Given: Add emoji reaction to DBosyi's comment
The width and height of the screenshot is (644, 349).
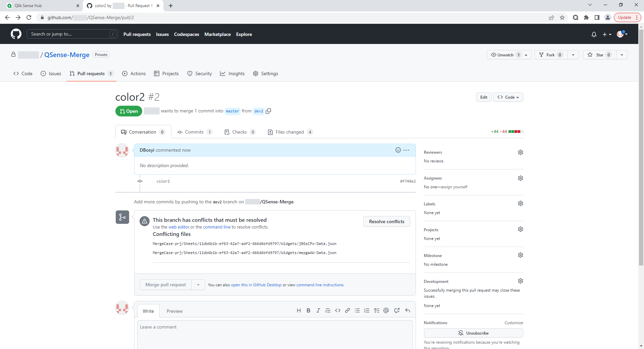Looking at the screenshot, I should [x=398, y=150].
